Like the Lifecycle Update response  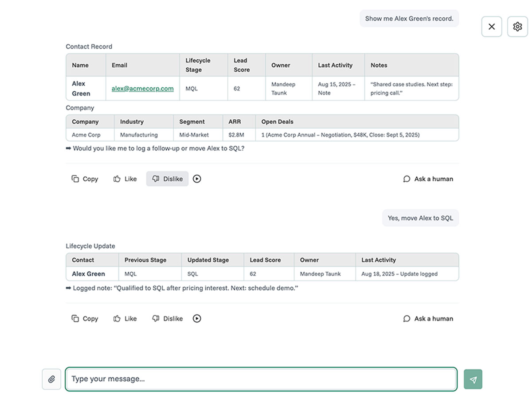click(x=125, y=318)
